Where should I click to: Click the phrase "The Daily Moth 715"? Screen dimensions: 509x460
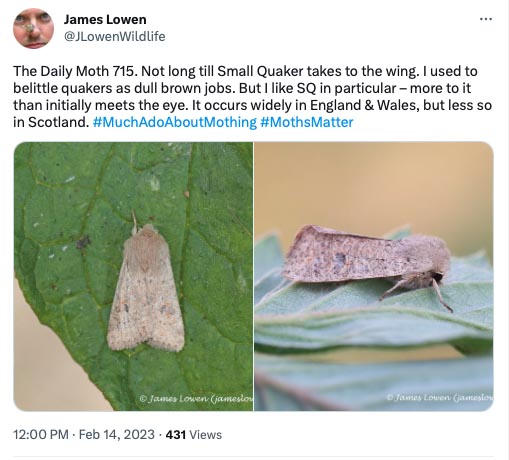tap(75, 71)
